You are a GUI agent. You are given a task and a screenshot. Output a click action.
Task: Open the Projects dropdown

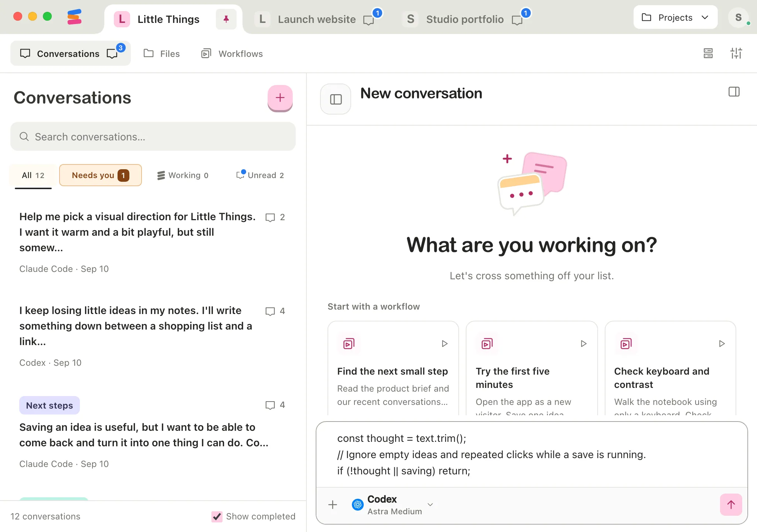pyautogui.click(x=675, y=17)
